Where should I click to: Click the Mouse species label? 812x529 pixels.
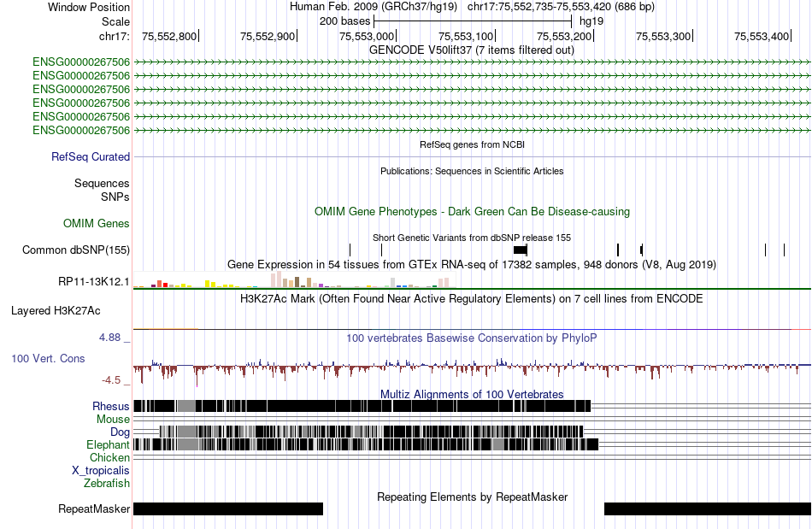[113, 420]
